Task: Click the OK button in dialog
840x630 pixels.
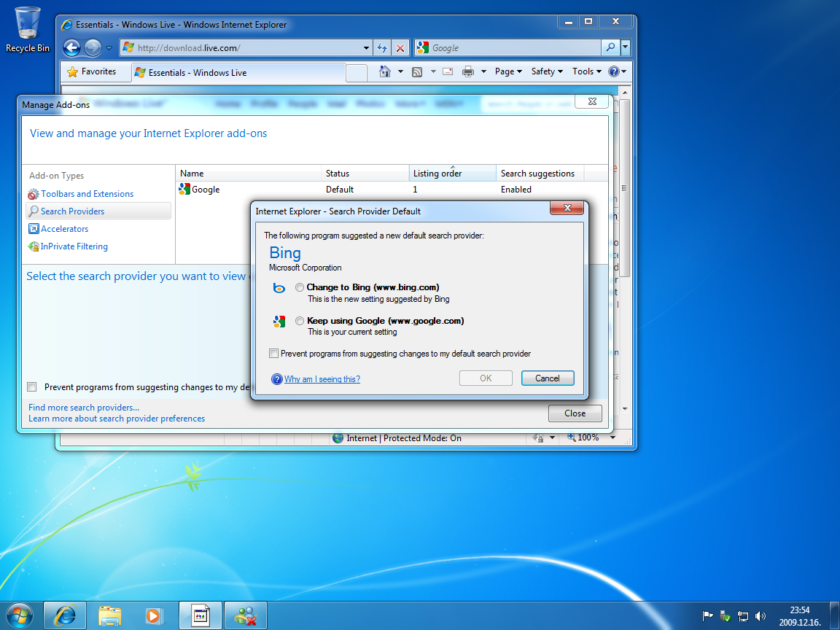Action: [x=486, y=378]
